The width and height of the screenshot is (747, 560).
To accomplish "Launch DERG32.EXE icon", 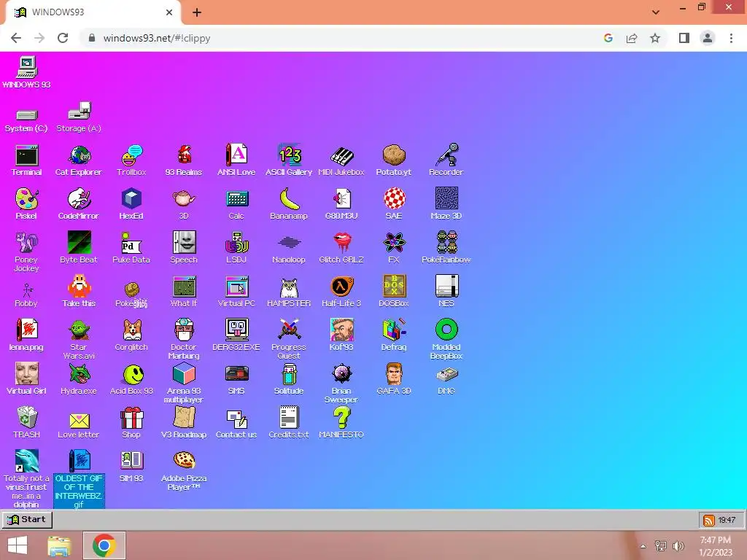I will click(x=236, y=330).
